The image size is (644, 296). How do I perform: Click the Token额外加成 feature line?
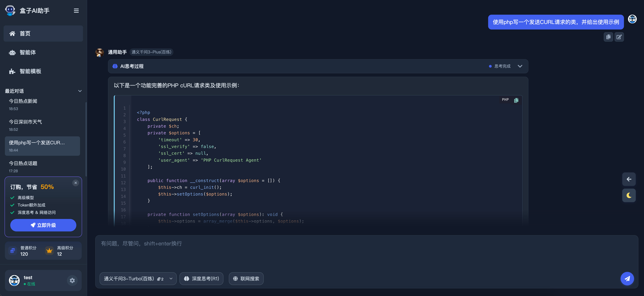[31, 205]
